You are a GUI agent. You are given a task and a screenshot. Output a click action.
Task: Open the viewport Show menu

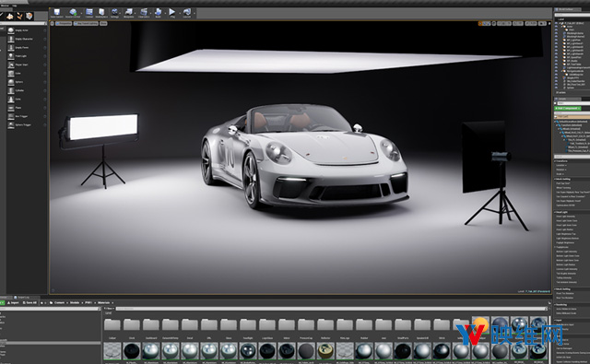pyautogui.click(x=103, y=23)
